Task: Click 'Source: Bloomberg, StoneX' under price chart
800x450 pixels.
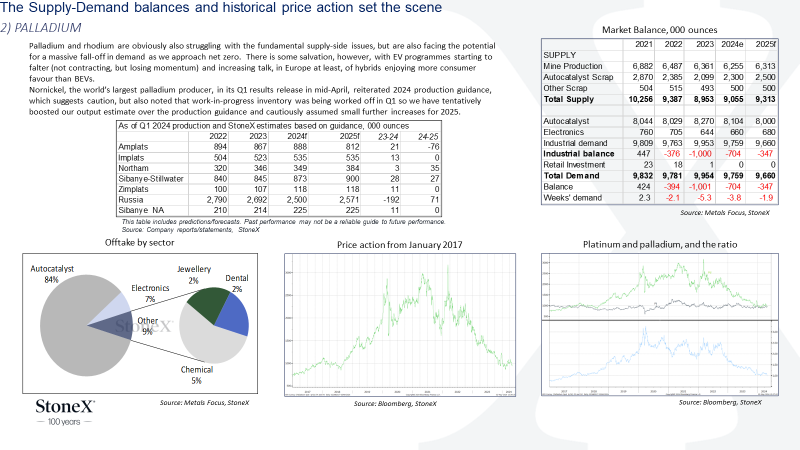Action: coord(395,404)
